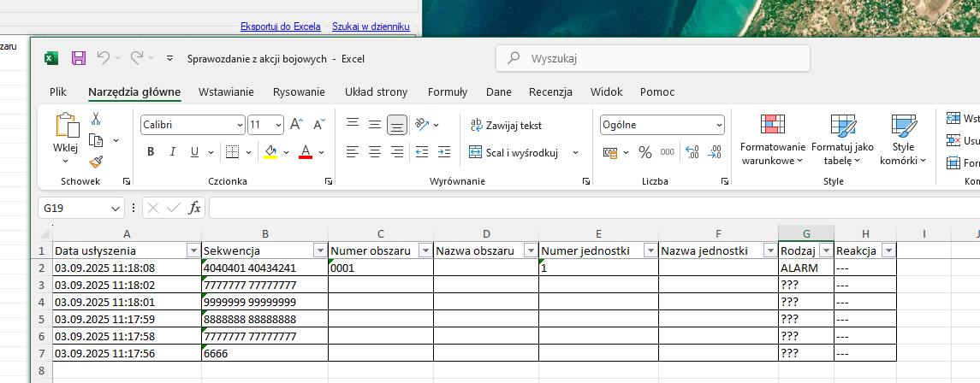
Task: Toggle italic formatting
Action: point(173,152)
